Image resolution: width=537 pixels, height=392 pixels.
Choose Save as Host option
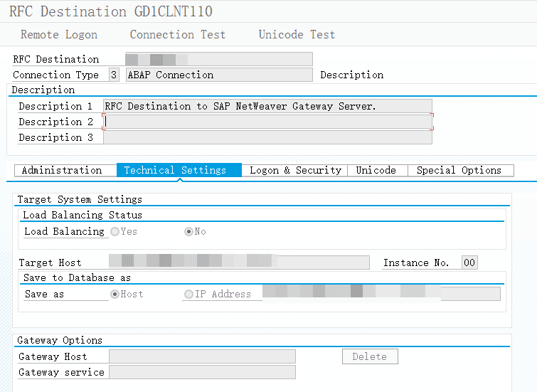[x=115, y=294]
